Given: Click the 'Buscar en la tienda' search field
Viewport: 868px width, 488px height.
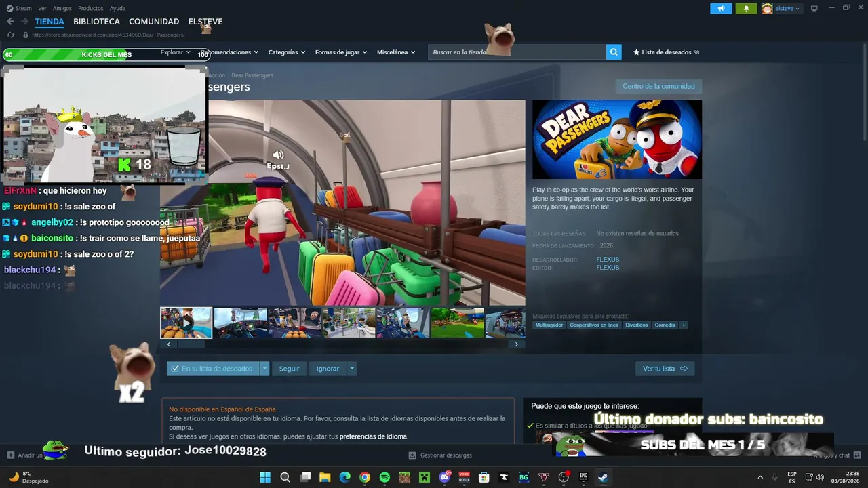Looking at the screenshot, I should point(517,52).
